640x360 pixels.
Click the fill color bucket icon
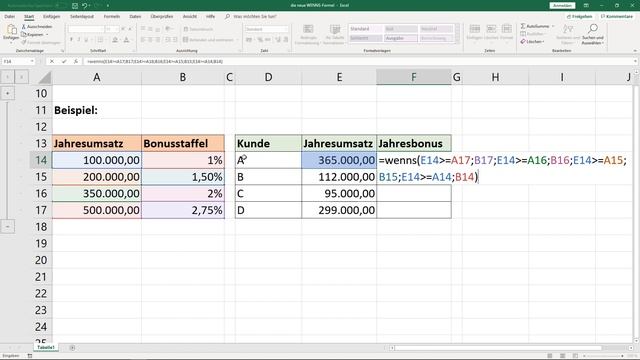[x=115, y=40]
